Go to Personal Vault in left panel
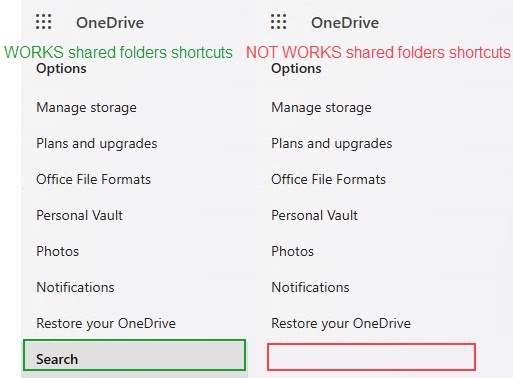This screenshot has height=378, width=513. pyautogui.click(x=79, y=215)
